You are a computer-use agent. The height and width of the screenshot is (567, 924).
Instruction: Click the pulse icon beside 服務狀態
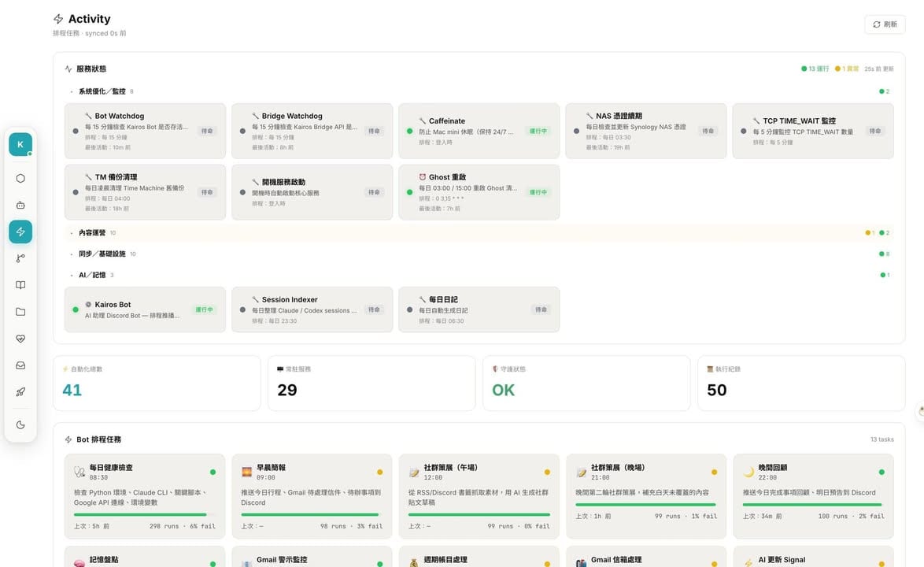coord(68,69)
